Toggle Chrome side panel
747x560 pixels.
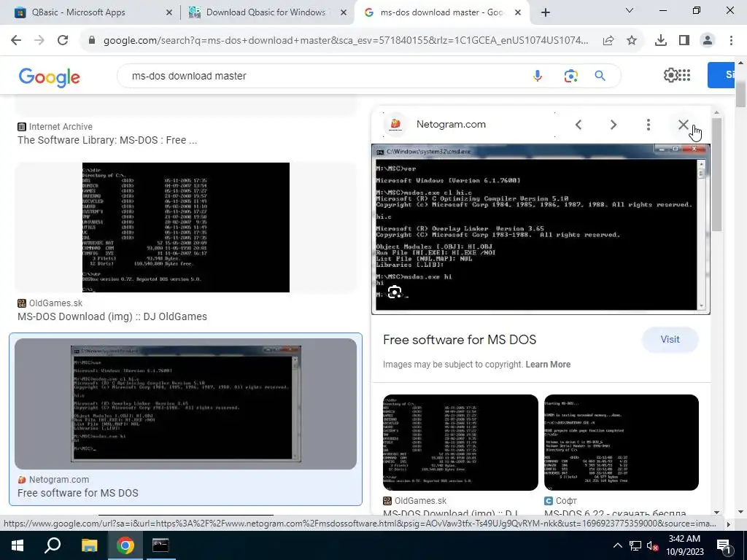[x=684, y=41]
